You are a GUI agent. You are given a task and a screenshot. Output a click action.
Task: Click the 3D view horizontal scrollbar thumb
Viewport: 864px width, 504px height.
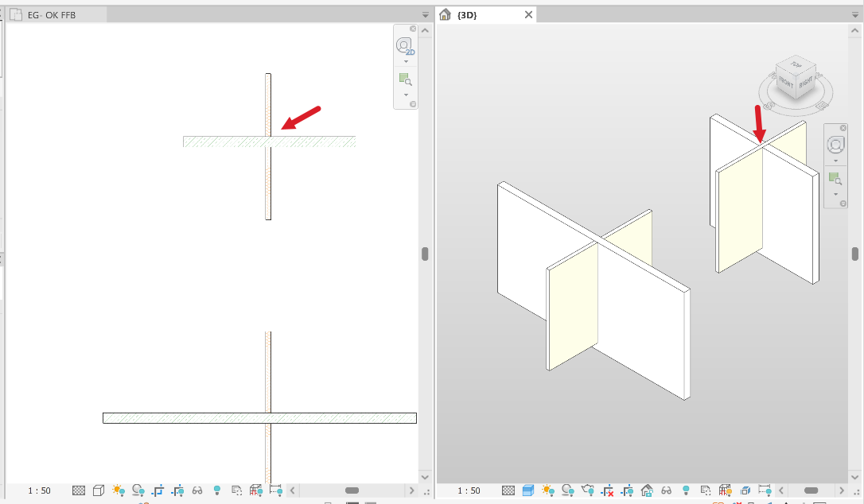811,490
